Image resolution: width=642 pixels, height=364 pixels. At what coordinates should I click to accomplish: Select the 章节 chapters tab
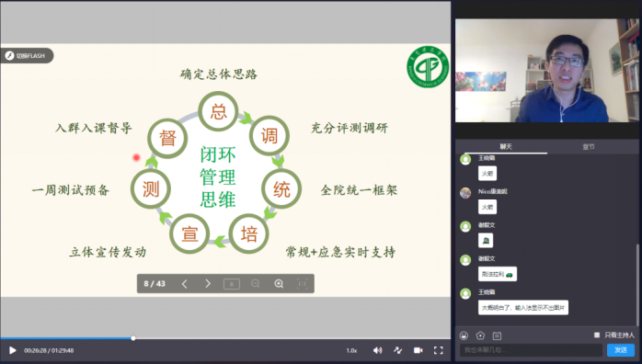pyautogui.click(x=589, y=146)
